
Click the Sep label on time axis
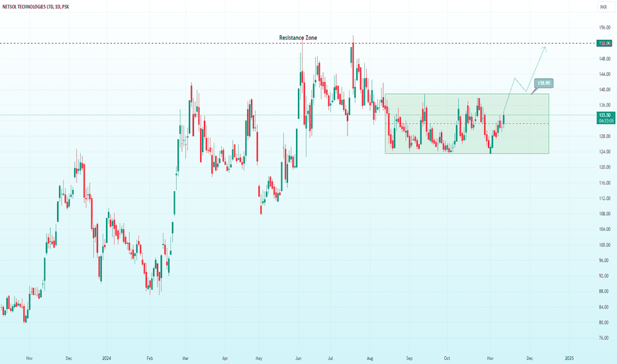(x=409, y=359)
